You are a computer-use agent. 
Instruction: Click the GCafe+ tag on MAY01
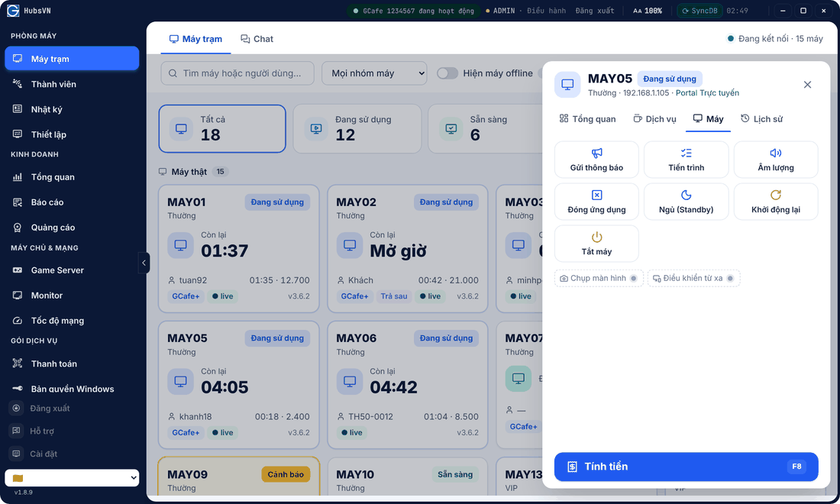click(186, 296)
